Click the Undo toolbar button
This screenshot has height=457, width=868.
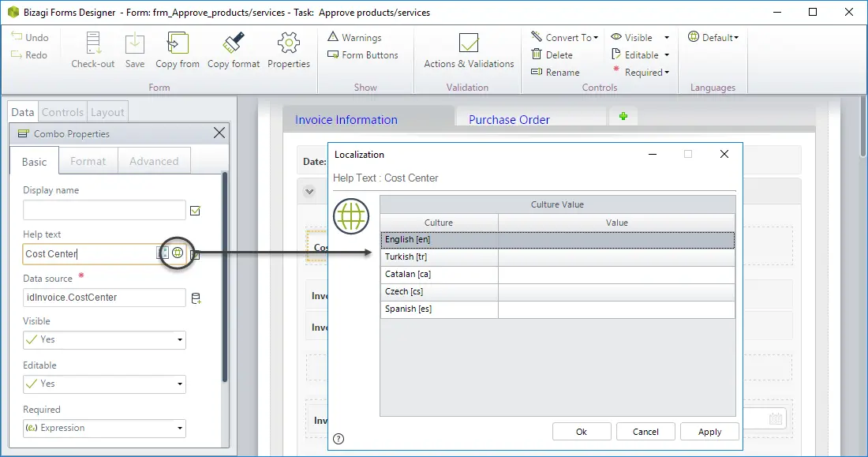point(30,37)
